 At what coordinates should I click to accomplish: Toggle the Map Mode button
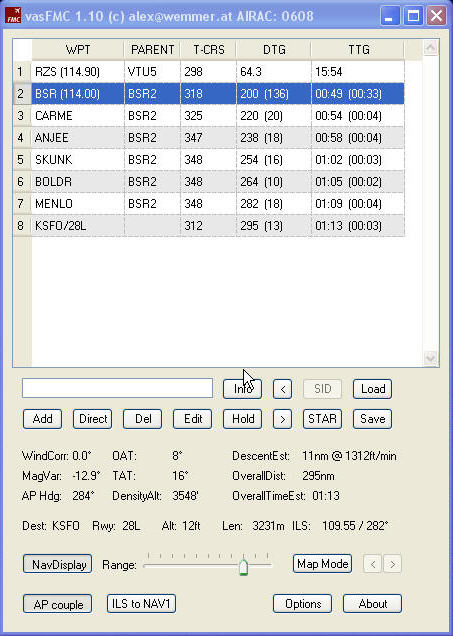click(322, 564)
